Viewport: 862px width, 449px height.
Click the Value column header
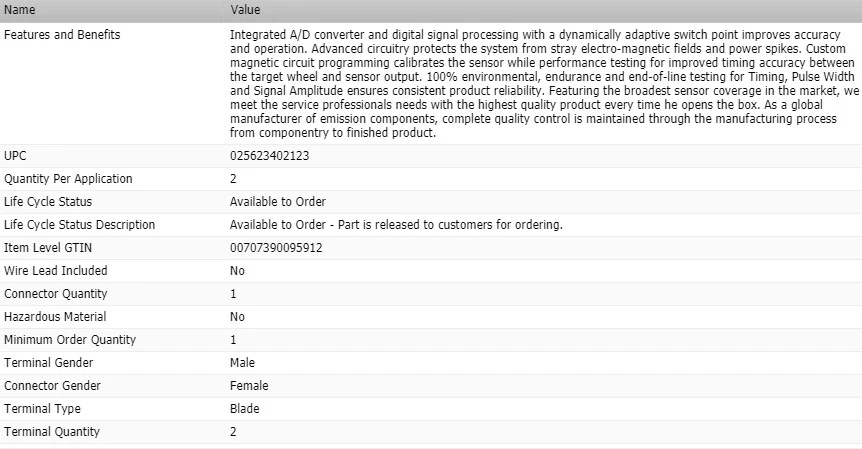245,10
